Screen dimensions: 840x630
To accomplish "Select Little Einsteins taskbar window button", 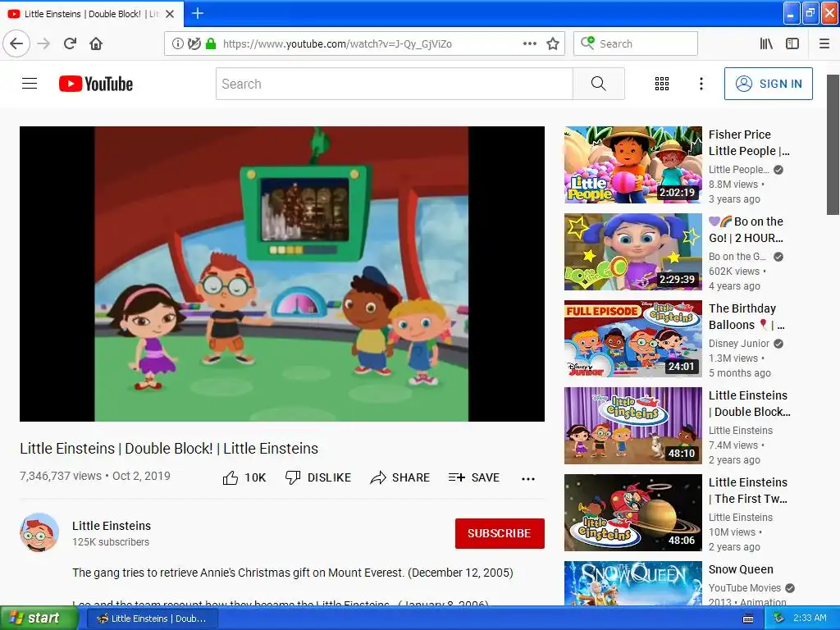I will click(152, 619).
